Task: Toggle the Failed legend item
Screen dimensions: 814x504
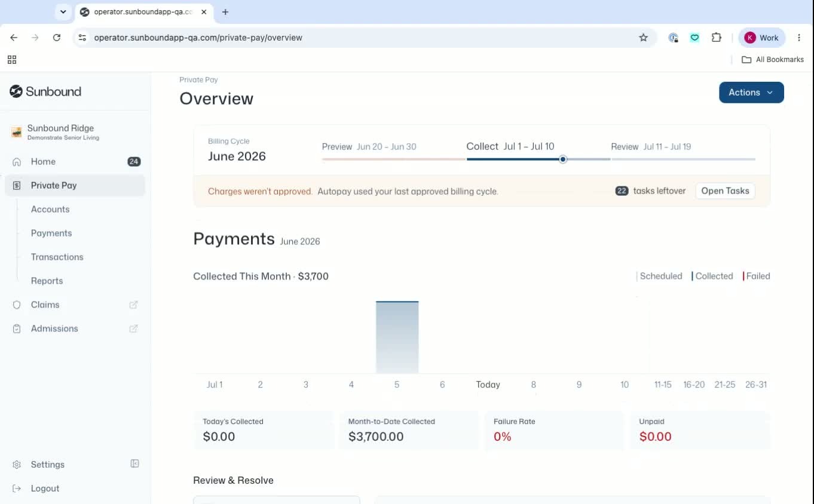Action: pyautogui.click(x=757, y=276)
